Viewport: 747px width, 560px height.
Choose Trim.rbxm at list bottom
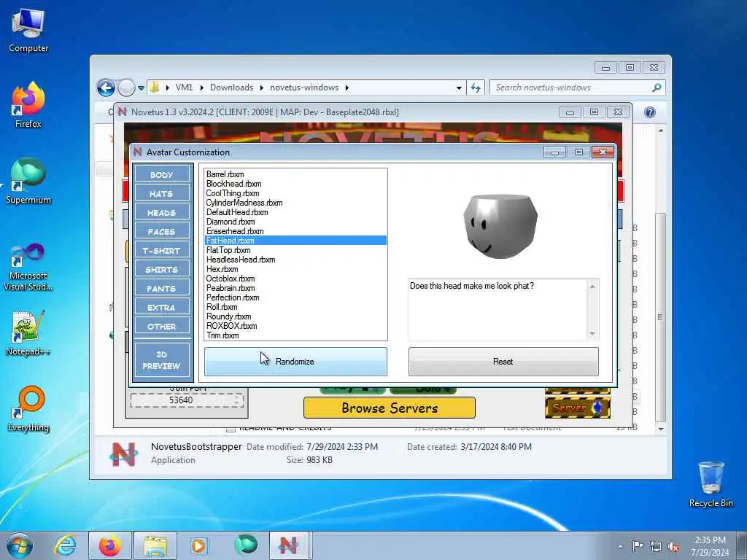295,335
